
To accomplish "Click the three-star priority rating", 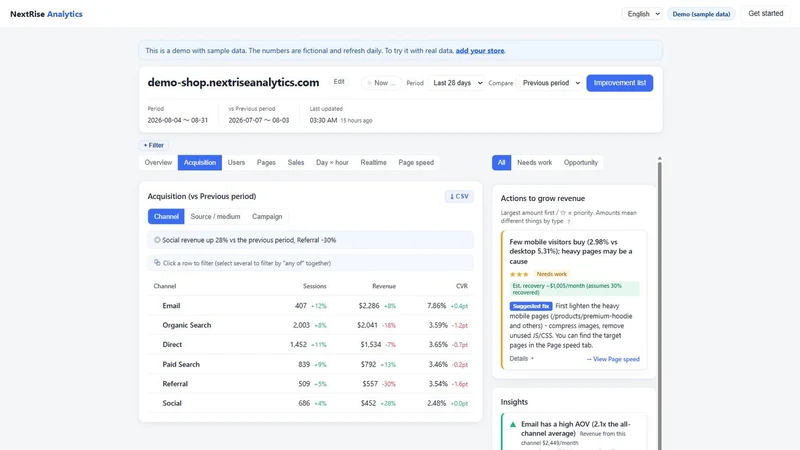I will pos(519,274).
